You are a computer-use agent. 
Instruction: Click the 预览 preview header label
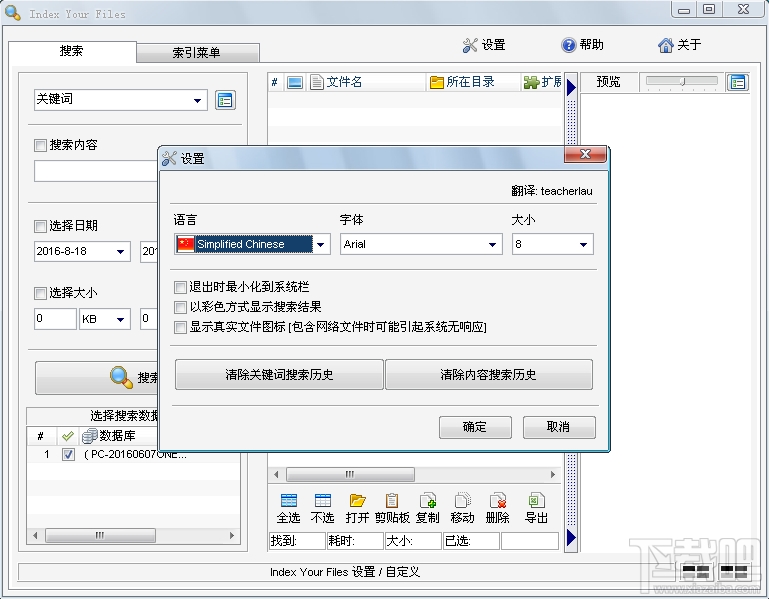click(609, 82)
